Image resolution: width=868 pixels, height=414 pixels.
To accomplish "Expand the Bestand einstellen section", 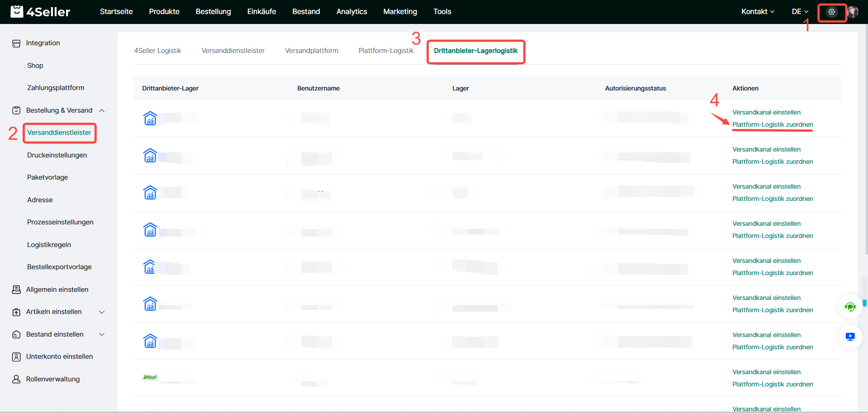I will point(102,334).
